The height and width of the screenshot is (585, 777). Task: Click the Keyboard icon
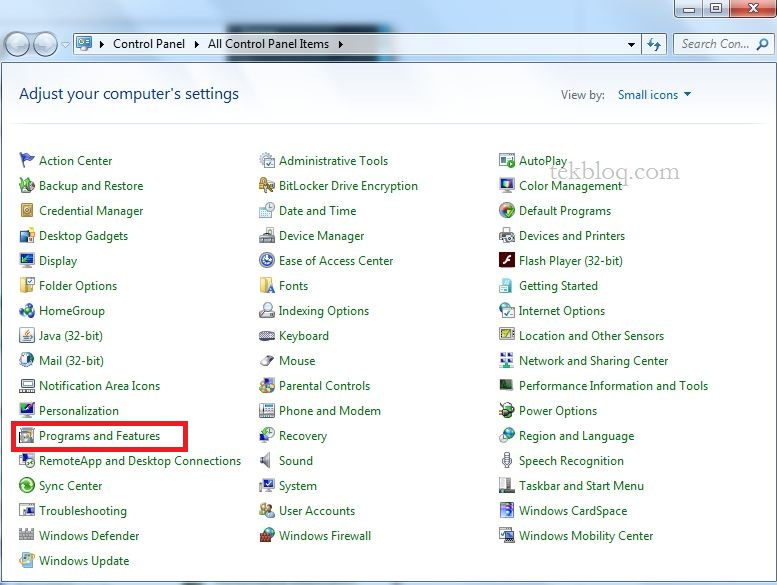click(x=267, y=335)
